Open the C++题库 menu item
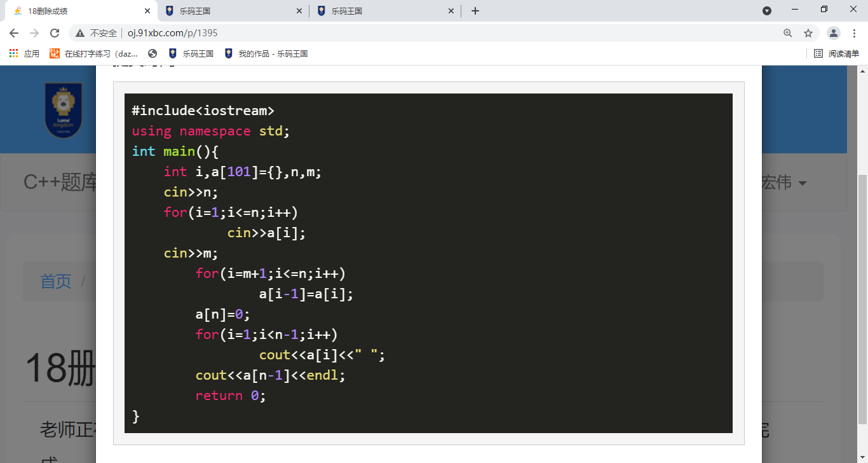The image size is (868, 463). coord(59,183)
